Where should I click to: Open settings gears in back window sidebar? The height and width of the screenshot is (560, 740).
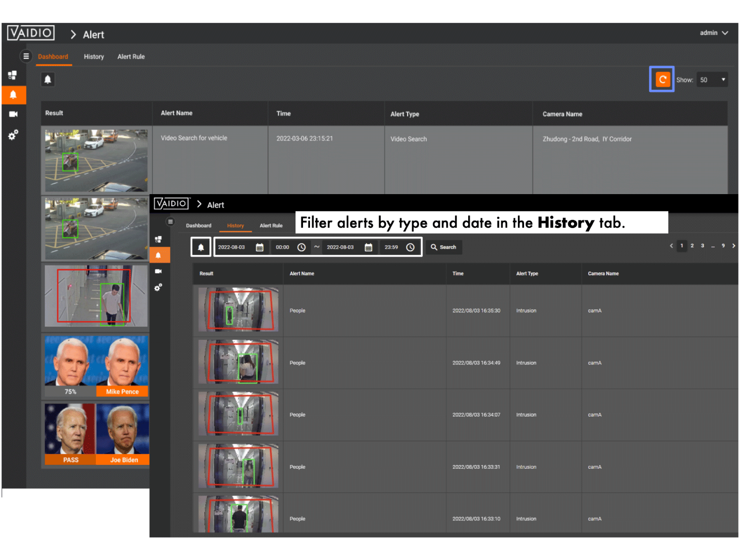coord(13,135)
